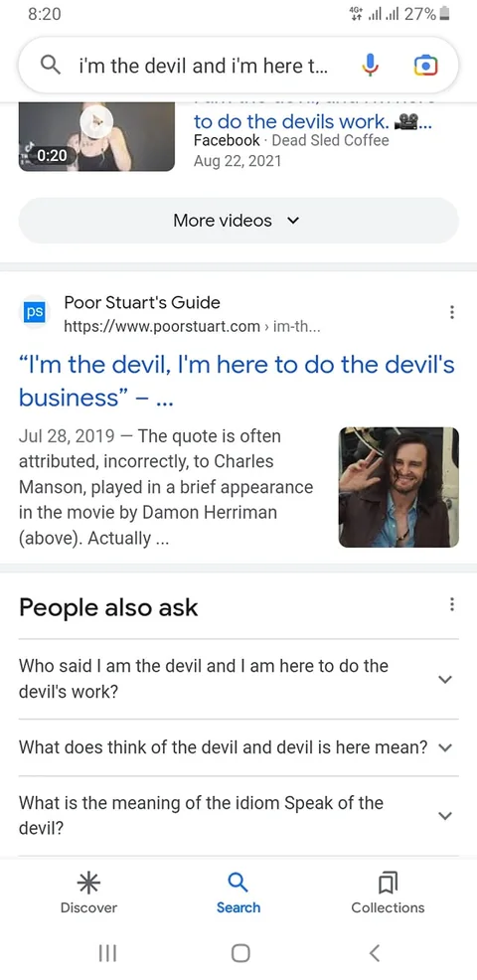Image resolution: width=477 pixels, height=980 pixels.
Task: Tap Android back navigation arrow
Action: tap(374, 952)
